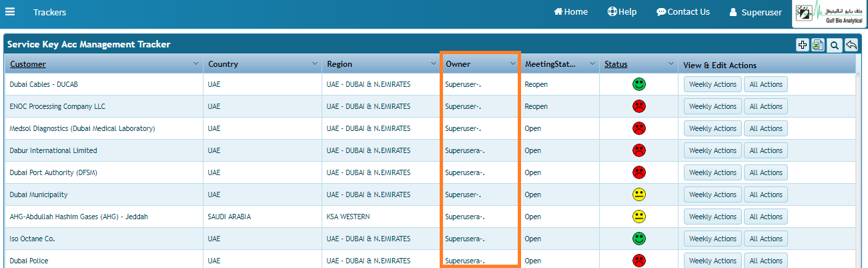
Task: Open the search magnifier icon
Action: pos(835,45)
